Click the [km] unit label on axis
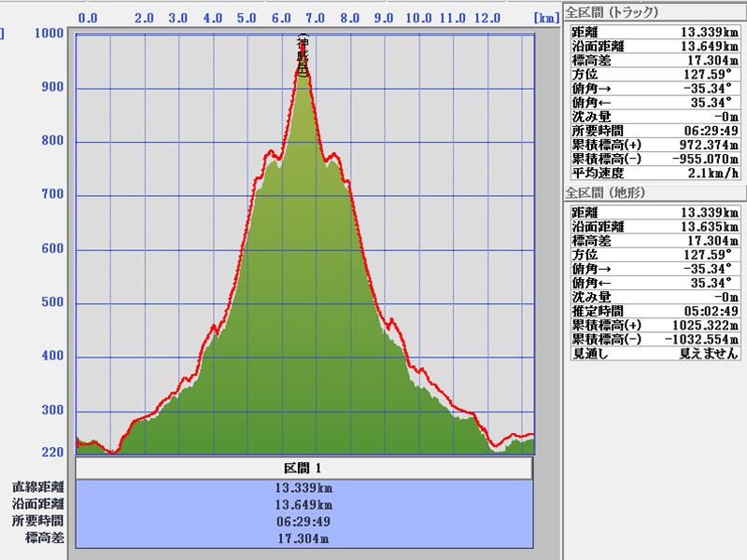Screen dimensions: 747x560 coord(546,18)
